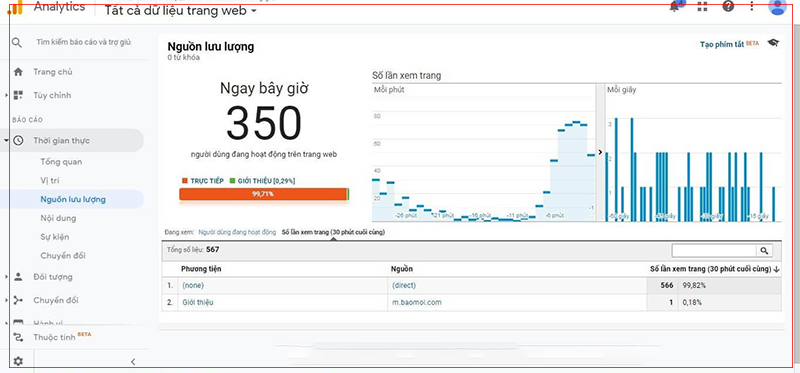Click the 566 pageviews value
800x373 pixels.
667,286
